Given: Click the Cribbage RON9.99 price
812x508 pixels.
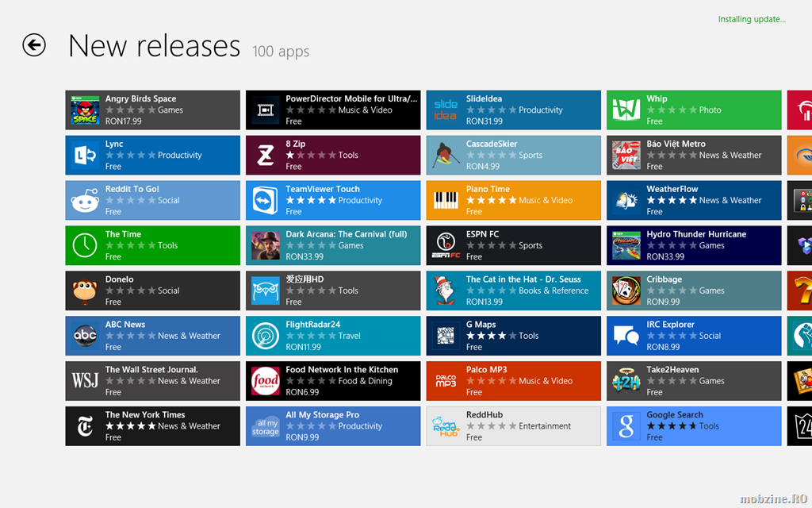Looking at the screenshot, I should [663, 302].
